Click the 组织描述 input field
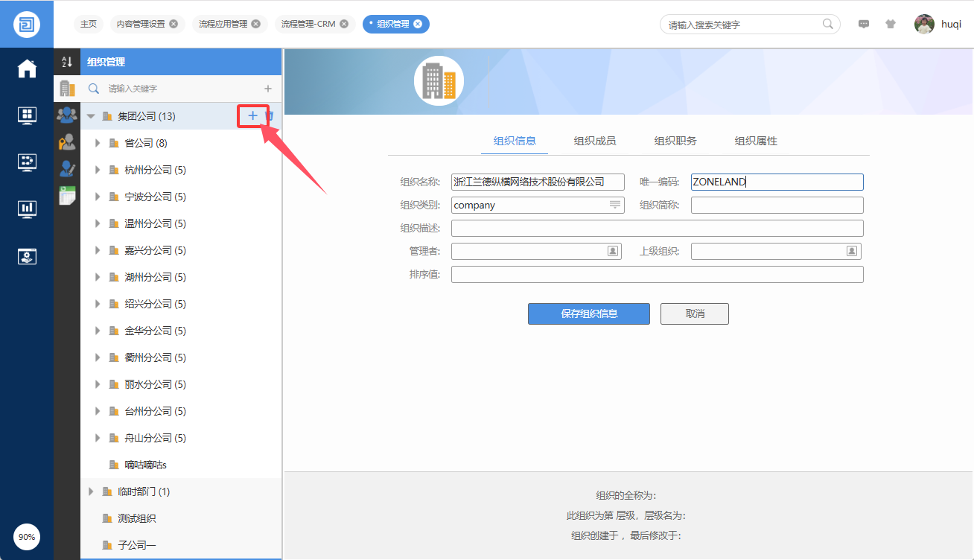The height and width of the screenshot is (560, 974). click(x=657, y=228)
